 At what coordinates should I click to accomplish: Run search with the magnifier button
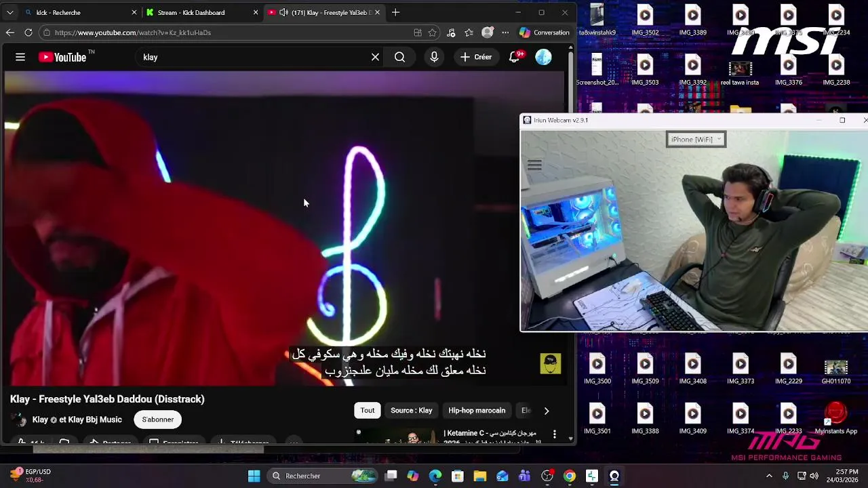399,58
